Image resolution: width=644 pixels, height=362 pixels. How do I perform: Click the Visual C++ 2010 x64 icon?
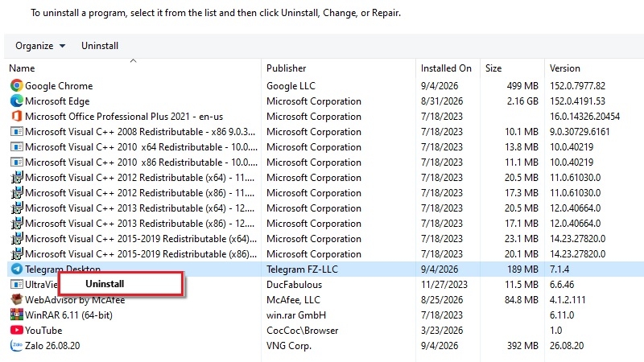click(16, 147)
